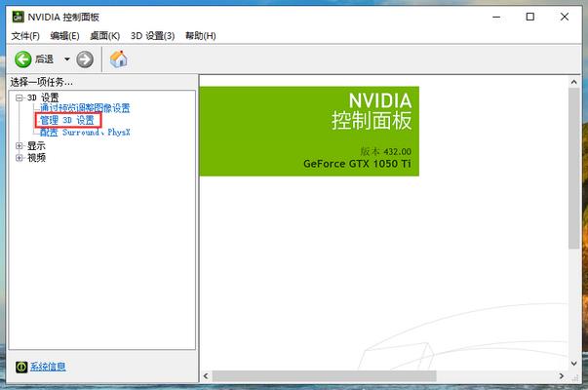Open the 文件(F) menu
The width and height of the screenshot is (588, 390).
pos(25,36)
